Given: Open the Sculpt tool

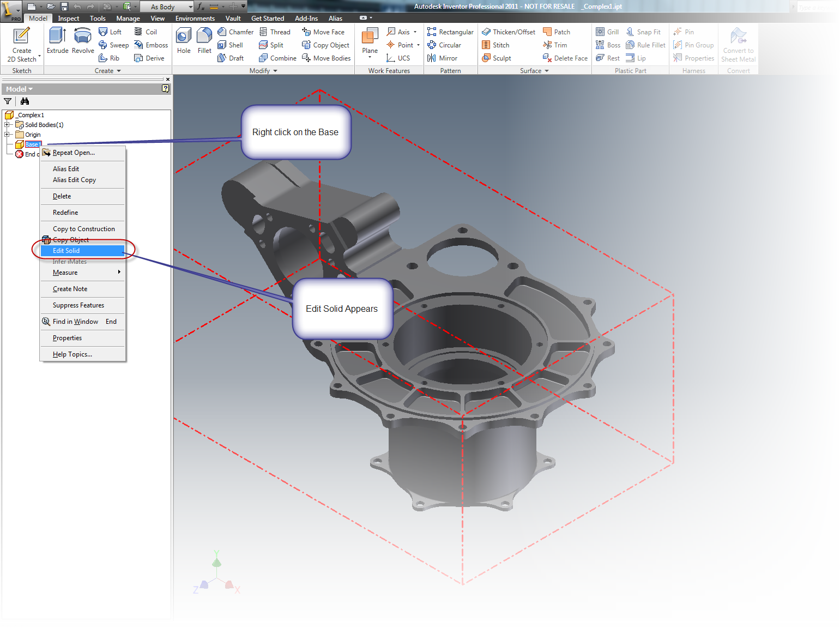Looking at the screenshot, I should 497,58.
